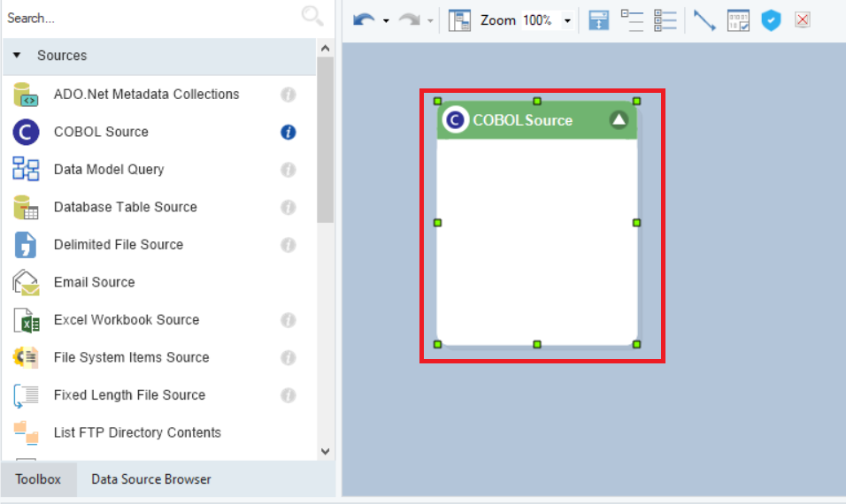Collapse the Sources section

coord(17,55)
